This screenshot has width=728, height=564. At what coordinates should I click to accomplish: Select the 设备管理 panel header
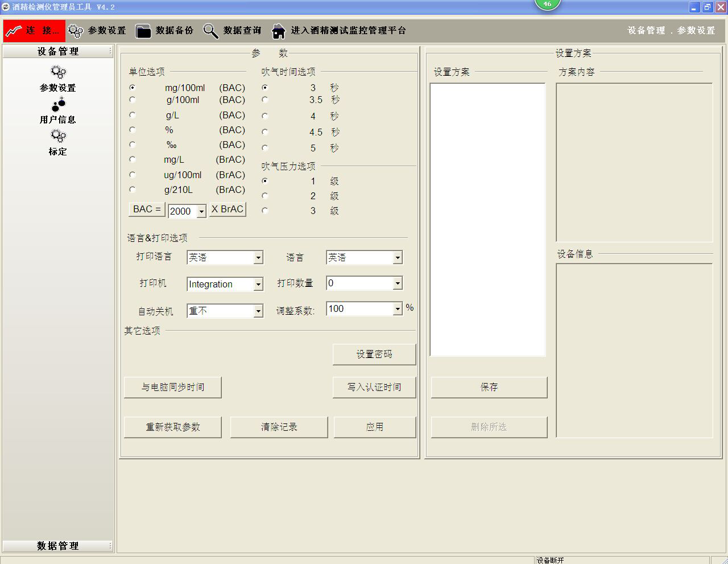click(x=57, y=51)
